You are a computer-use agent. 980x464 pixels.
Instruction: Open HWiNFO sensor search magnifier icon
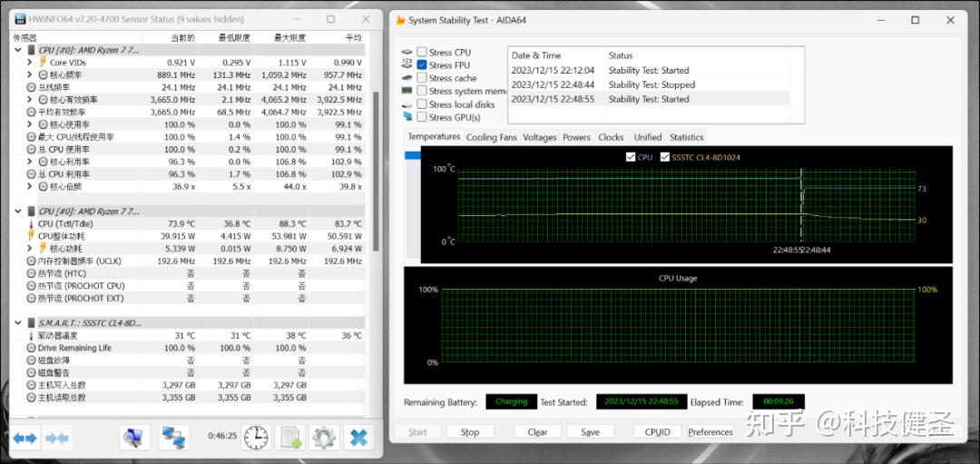(134, 438)
